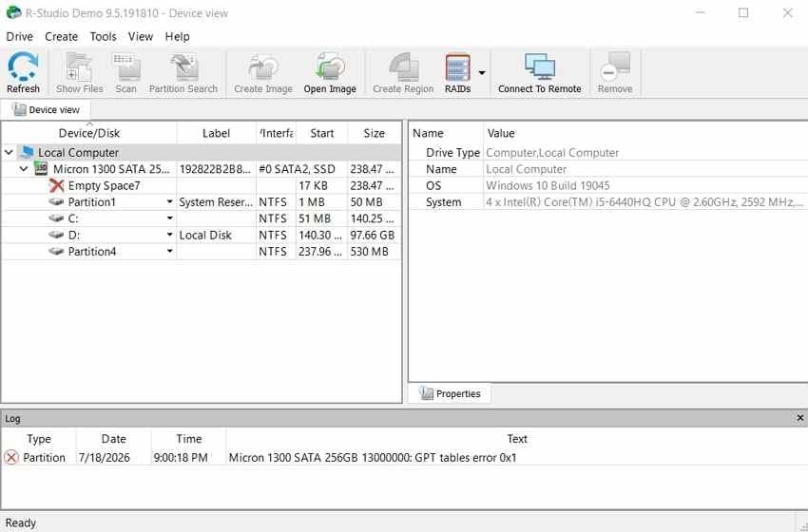This screenshot has width=808, height=532.
Task: Collapse the Local Computer tree node
Action: coord(9,152)
